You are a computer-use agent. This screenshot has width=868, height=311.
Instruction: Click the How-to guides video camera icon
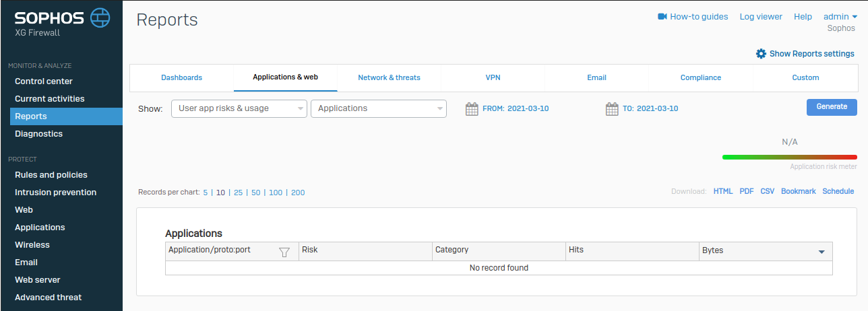pos(662,17)
